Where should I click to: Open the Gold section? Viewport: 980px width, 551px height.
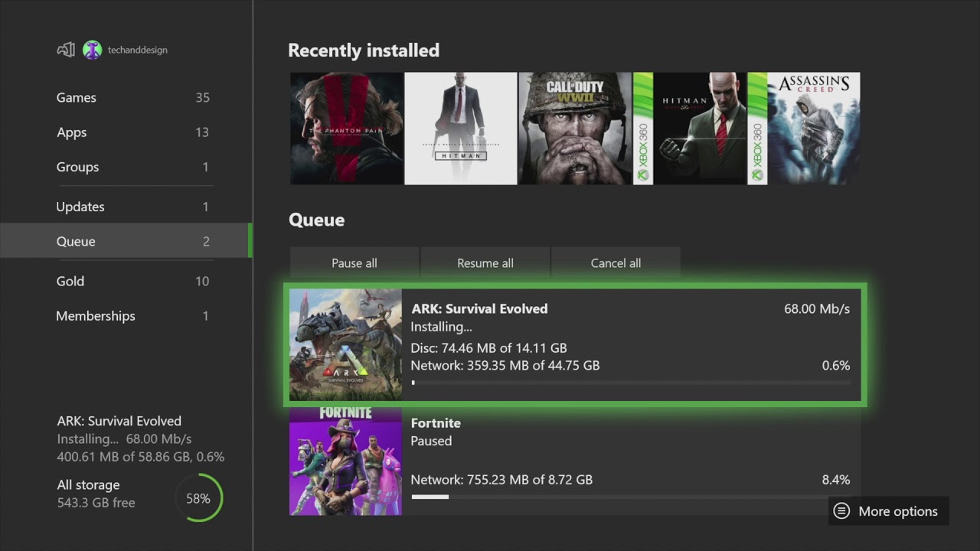coord(126,281)
